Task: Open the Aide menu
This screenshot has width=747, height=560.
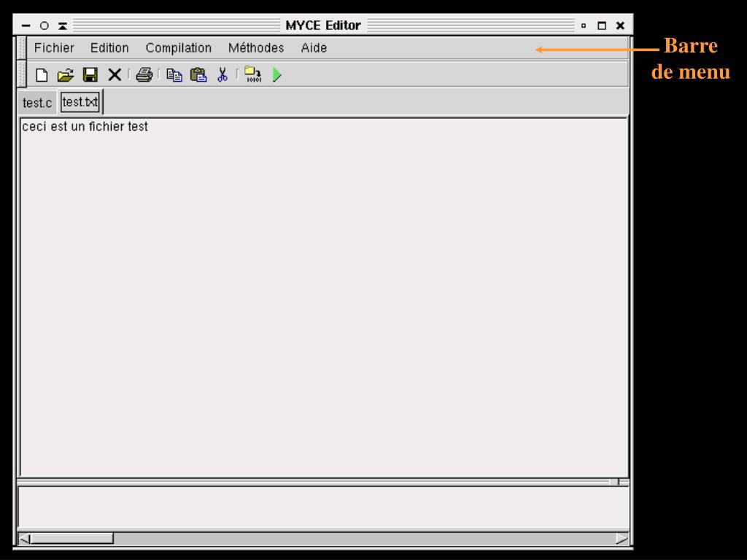Action: pyautogui.click(x=314, y=47)
